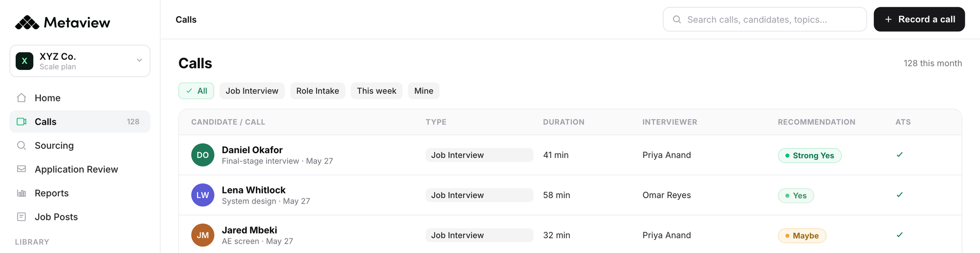Click the Home icon in sidebar
Image resolution: width=980 pixels, height=253 pixels.
22,98
